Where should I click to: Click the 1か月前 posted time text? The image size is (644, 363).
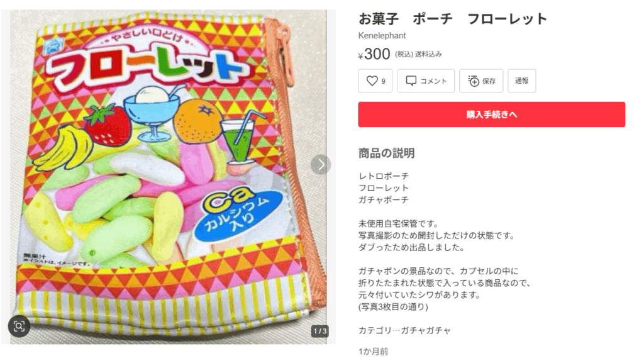[373, 352]
